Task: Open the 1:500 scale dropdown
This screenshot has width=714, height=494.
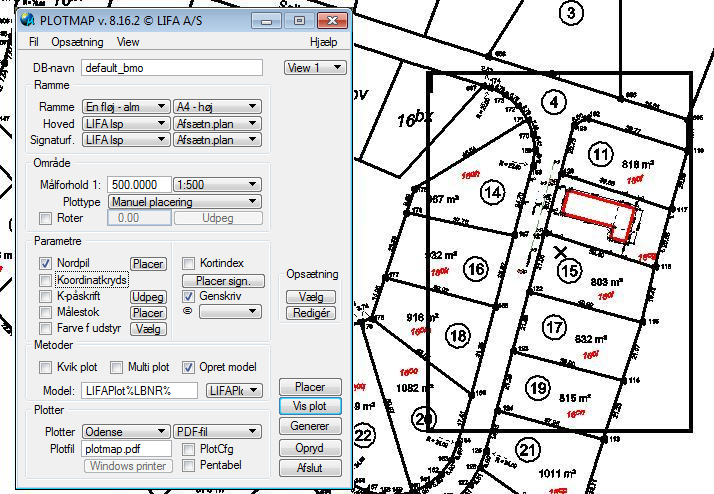Action: 217,184
